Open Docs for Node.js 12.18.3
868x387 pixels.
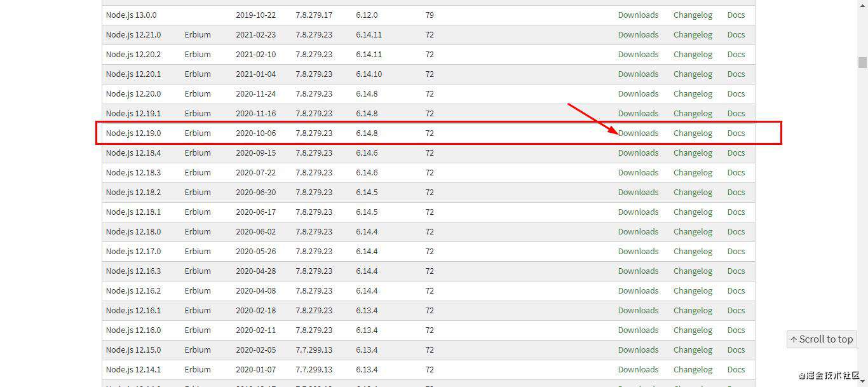pos(736,172)
